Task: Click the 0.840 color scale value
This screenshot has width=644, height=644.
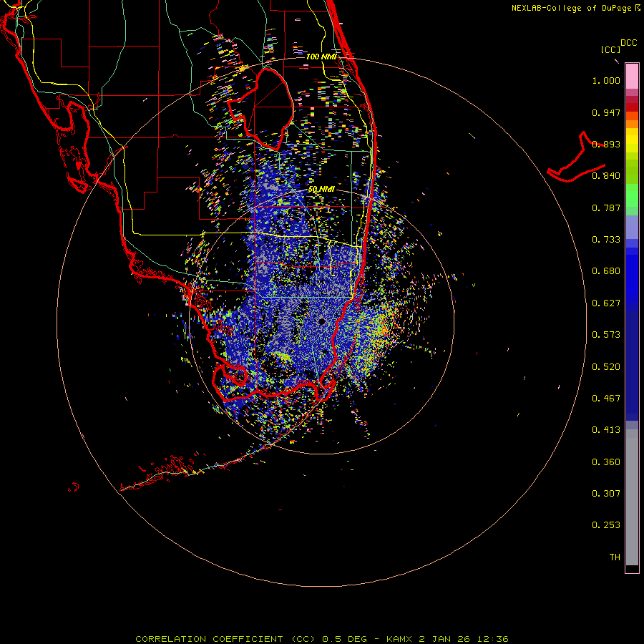Action: (x=606, y=176)
